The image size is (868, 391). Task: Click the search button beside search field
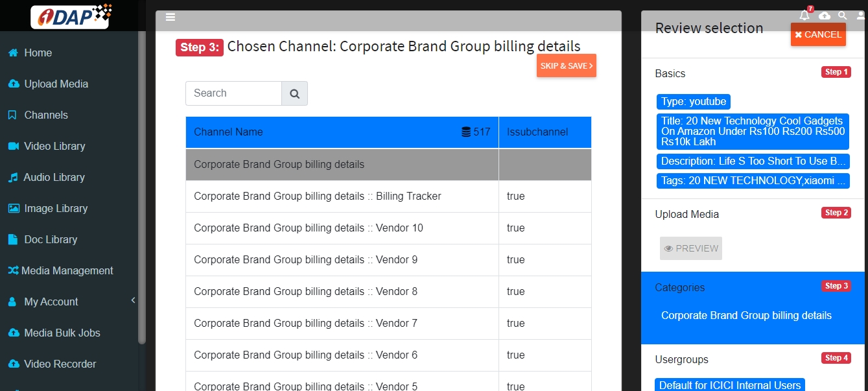[x=294, y=93]
